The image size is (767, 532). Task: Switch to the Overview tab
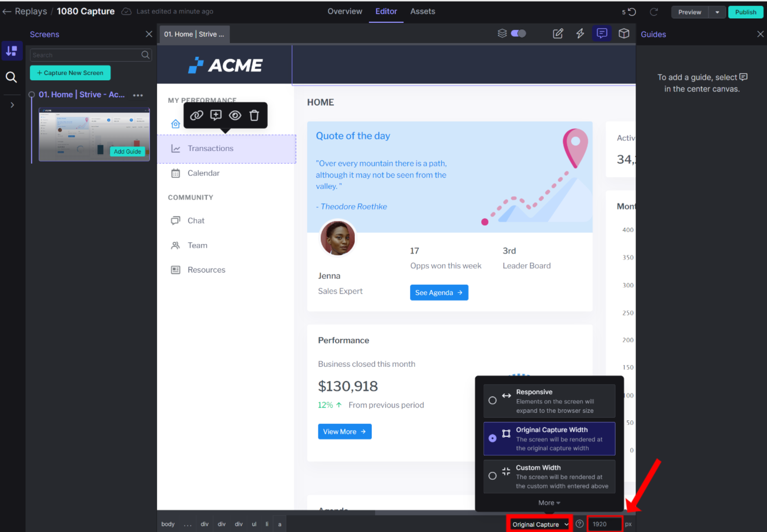coord(345,11)
